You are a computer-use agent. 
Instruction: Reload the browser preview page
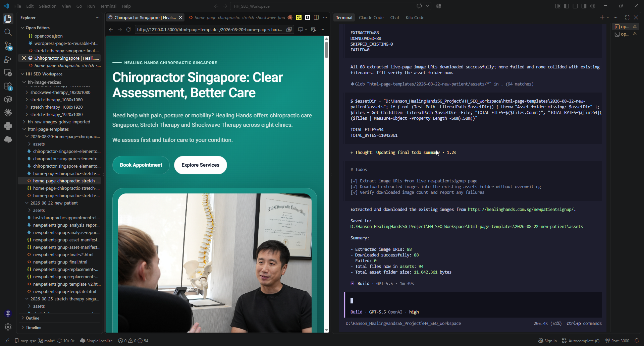[128, 30]
